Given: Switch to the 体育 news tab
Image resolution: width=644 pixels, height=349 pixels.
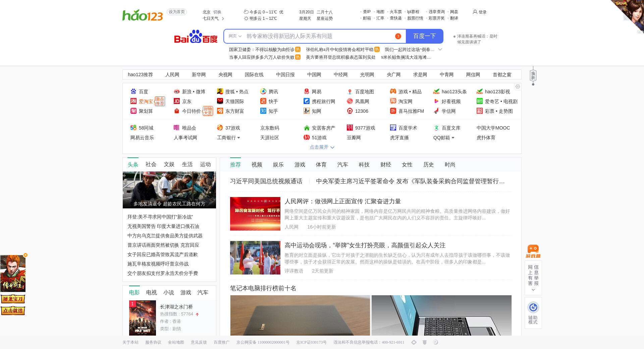Looking at the screenshot, I should (x=321, y=165).
